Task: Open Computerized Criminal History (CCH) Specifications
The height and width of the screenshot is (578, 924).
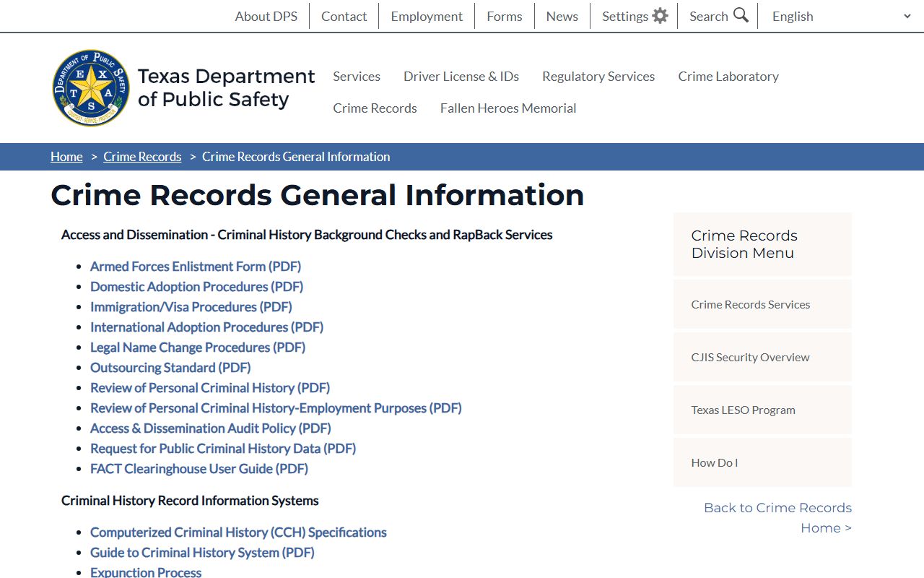Action: [x=238, y=532]
